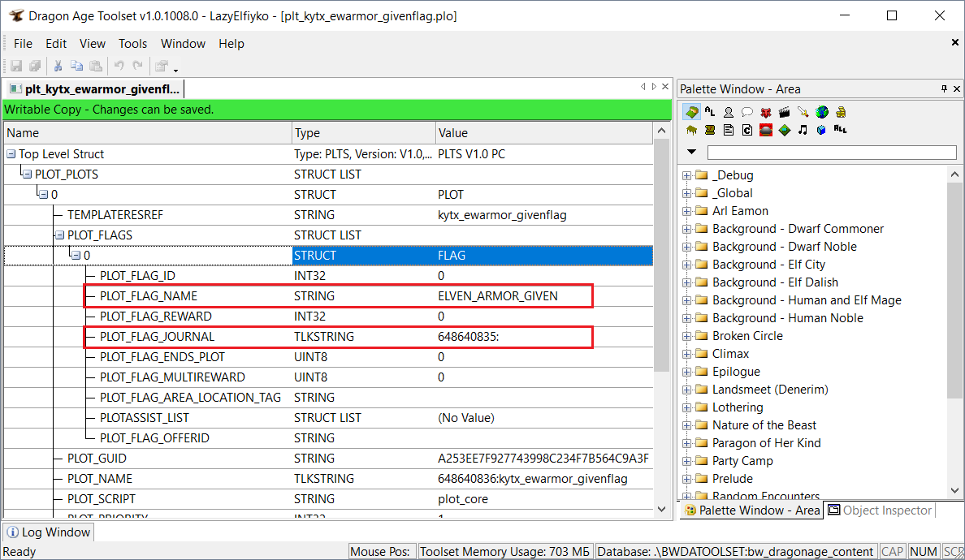Select the Trigger (green diamond) palette icon
This screenshot has width=965, height=560.
(784, 130)
